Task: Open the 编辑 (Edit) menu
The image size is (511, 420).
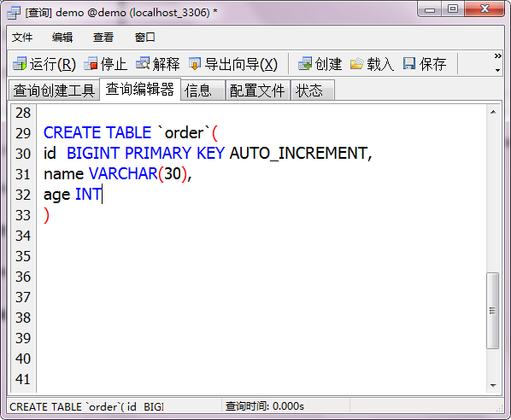Action: [62, 38]
